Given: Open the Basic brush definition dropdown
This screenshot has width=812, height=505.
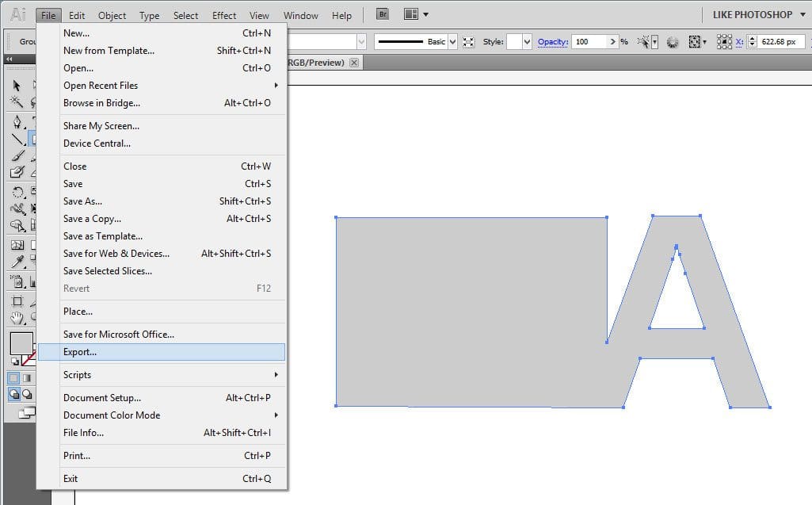Looking at the screenshot, I should click(x=452, y=41).
